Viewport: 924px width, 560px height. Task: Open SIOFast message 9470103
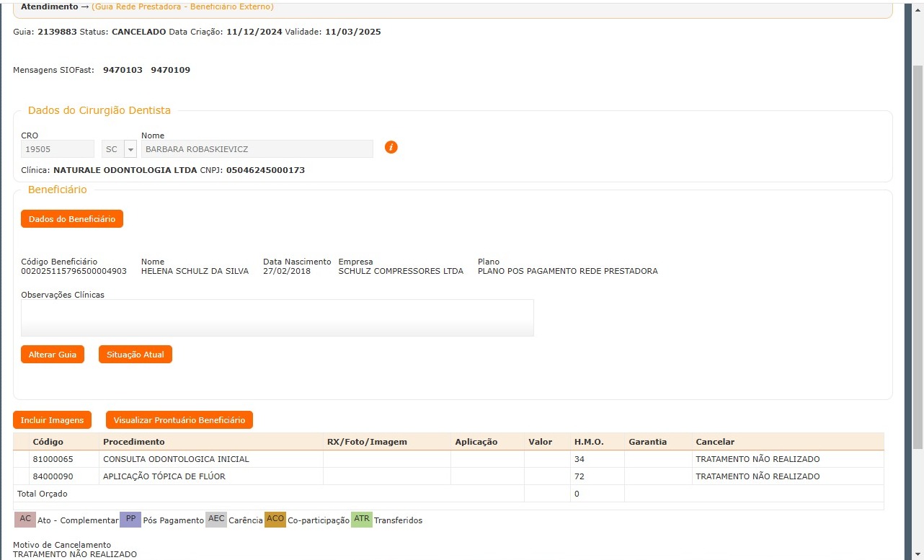point(123,70)
